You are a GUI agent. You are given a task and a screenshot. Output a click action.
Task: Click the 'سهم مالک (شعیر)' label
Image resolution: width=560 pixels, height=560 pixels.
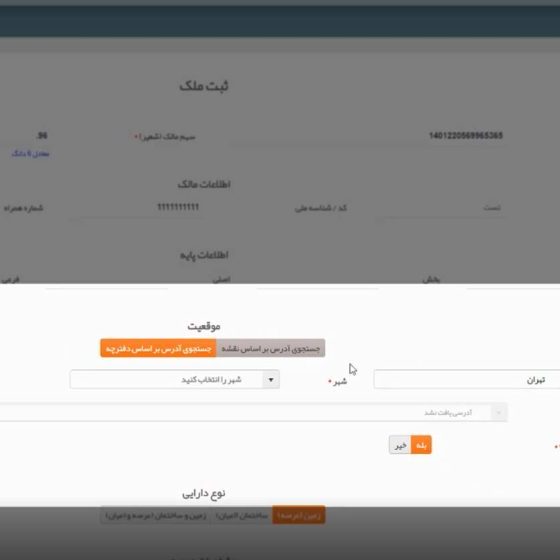point(165,136)
